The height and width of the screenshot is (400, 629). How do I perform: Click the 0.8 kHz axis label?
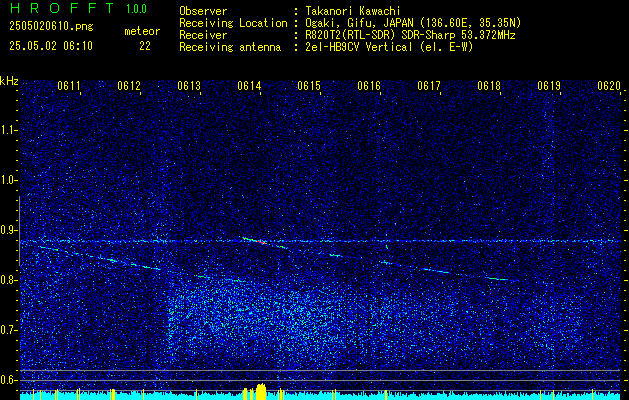pos(7,280)
